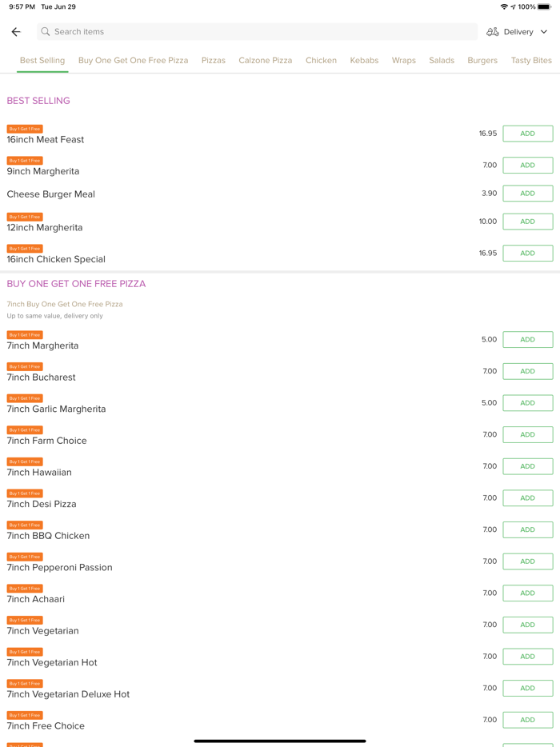Open the Calzone Pizza tab
The width and height of the screenshot is (560, 747).
265,60
